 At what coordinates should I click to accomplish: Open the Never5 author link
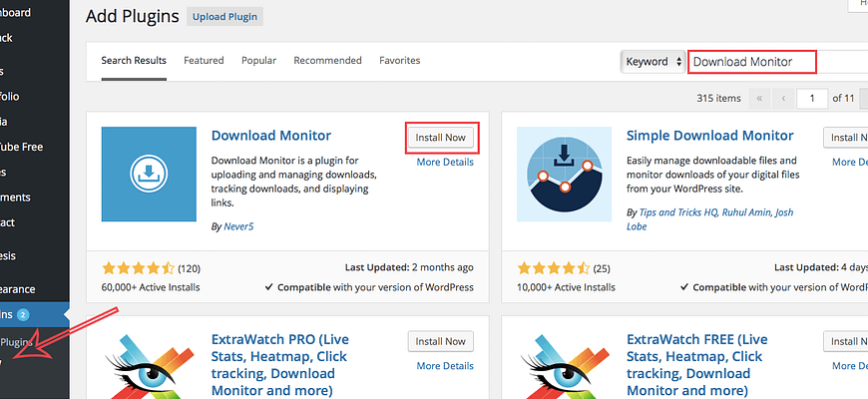pos(238,226)
